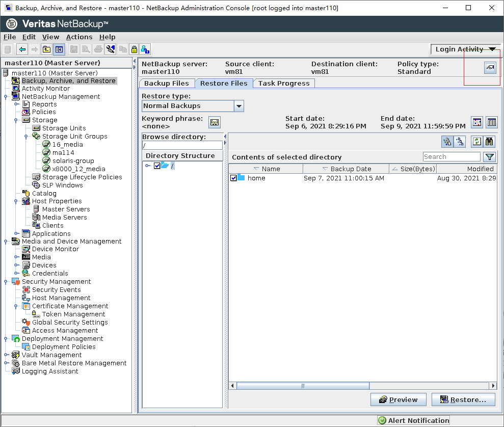Viewport: 504px width, 427px height.
Task: Toggle the show/hide tree toolbar button
Action: click(59, 49)
